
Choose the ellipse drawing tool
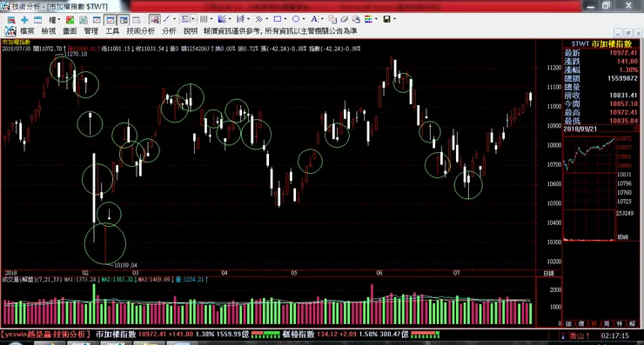pos(296,19)
